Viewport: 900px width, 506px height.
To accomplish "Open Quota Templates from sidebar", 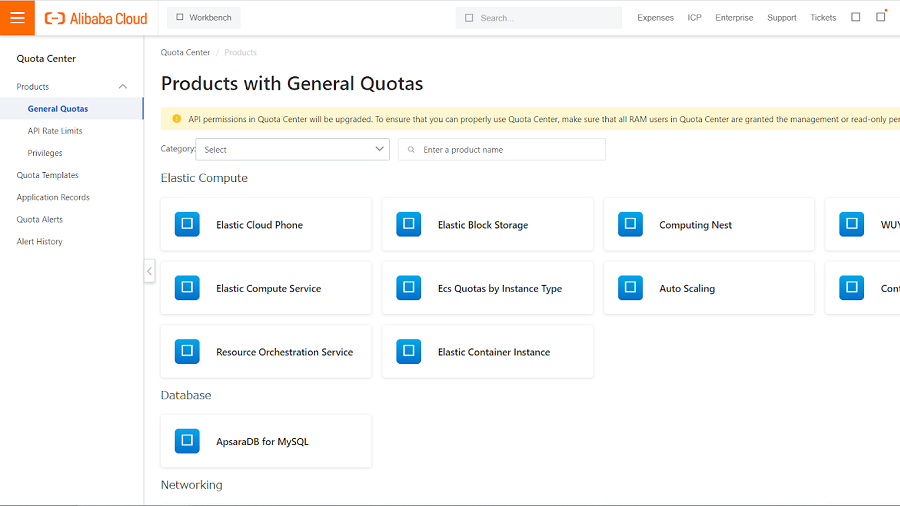I will [47, 175].
